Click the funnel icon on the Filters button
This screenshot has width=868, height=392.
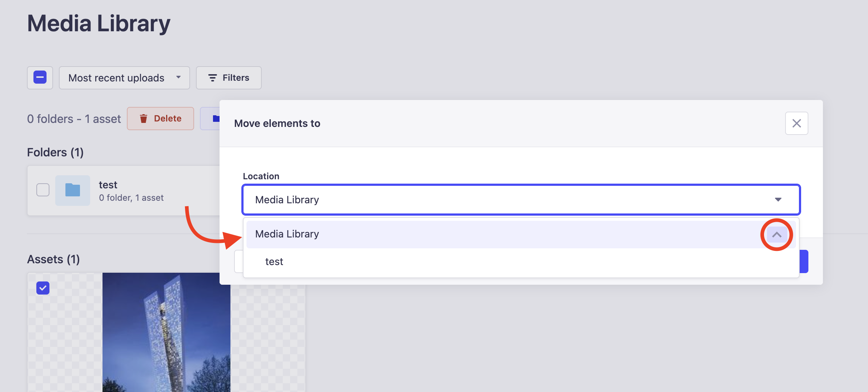pos(213,77)
